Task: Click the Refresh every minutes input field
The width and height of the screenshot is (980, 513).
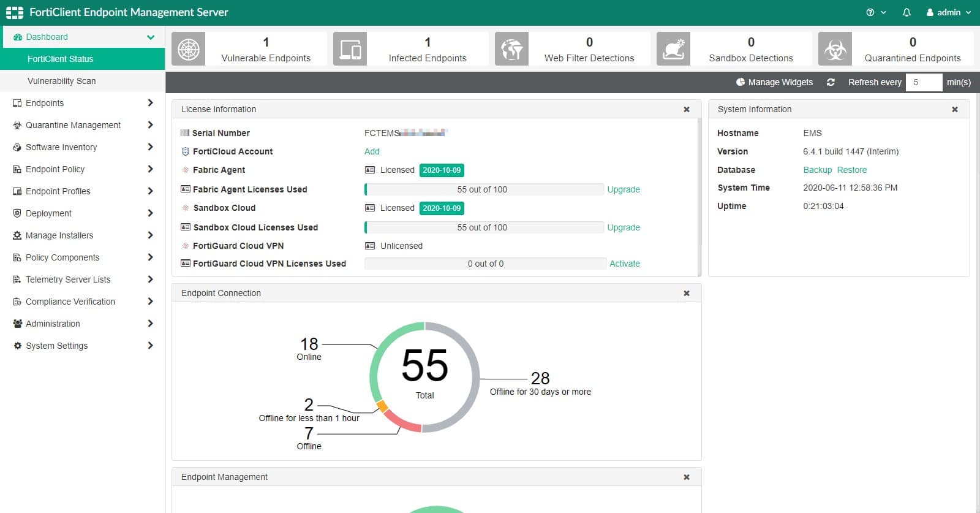Action: 924,82
